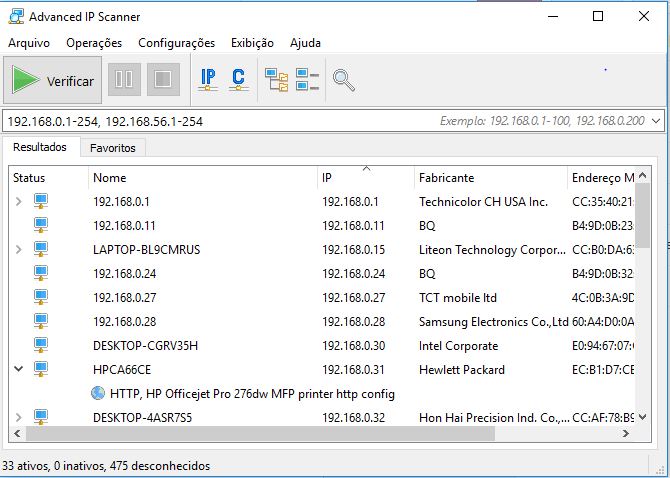Click the stop scan button
This screenshot has width=670, height=478.
click(x=163, y=79)
